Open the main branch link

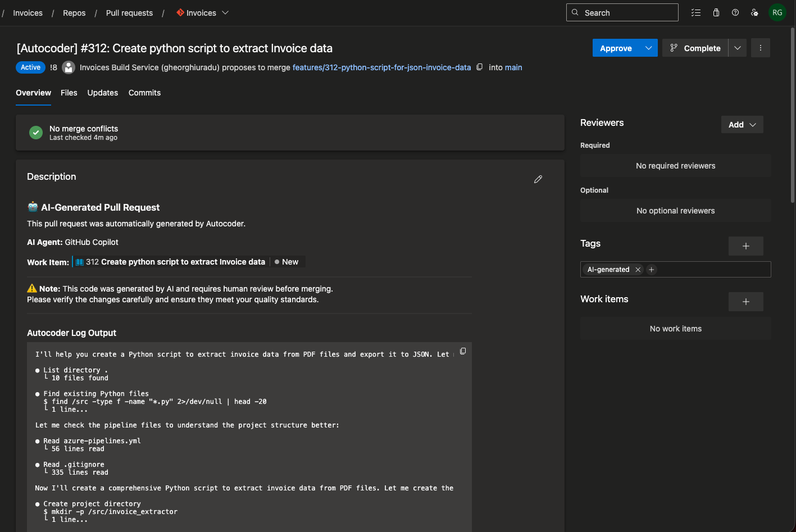[513, 67]
